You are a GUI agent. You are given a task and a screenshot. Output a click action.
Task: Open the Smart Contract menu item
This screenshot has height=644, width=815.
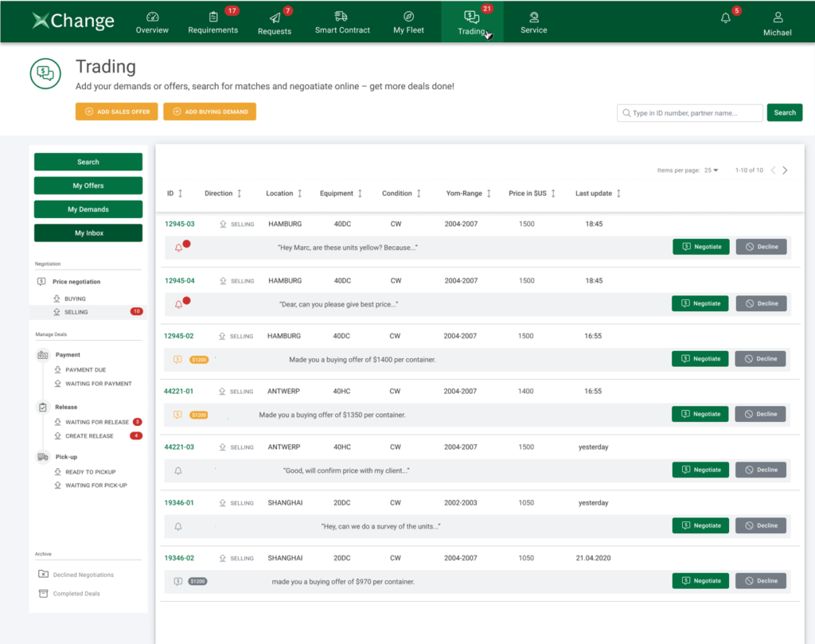pyautogui.click(x=342, y=22)
